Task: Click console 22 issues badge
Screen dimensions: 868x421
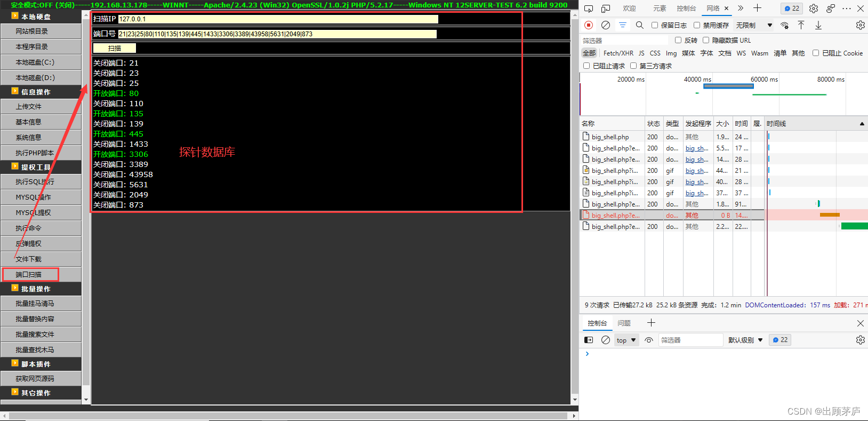Action: 780,340
